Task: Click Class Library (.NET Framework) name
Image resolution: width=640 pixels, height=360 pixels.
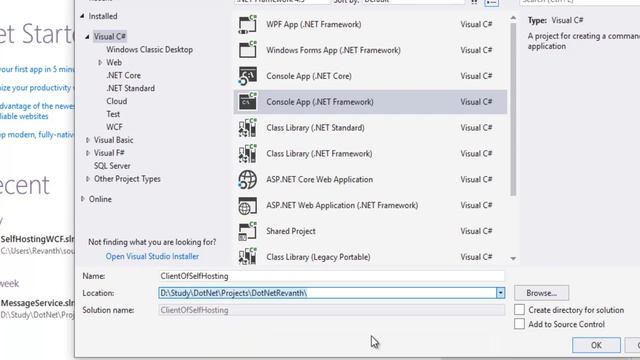Action: tap(319, 154)
